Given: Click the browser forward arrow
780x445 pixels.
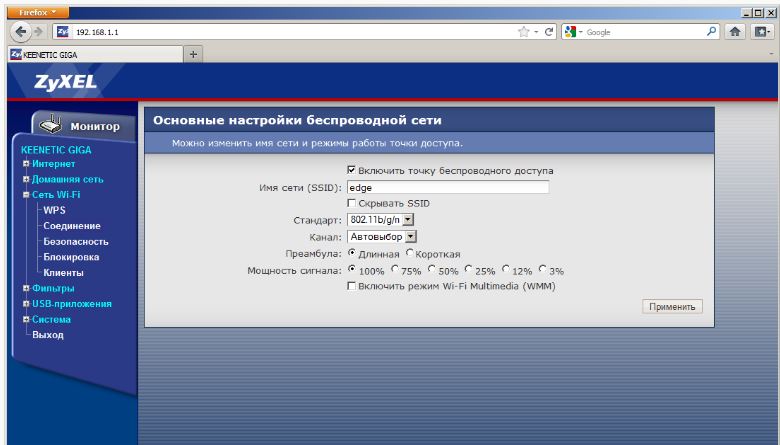Looking at the screenshot, I should click(38, 32).
